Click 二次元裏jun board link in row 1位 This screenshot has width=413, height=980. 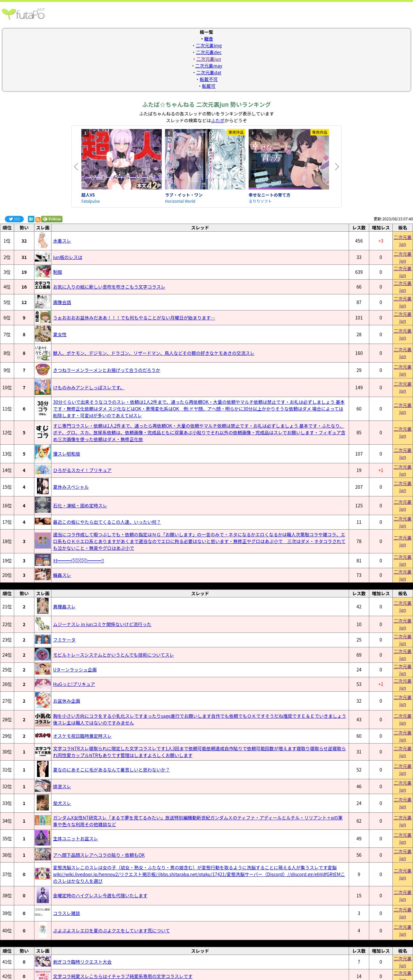tap(402, 241)
